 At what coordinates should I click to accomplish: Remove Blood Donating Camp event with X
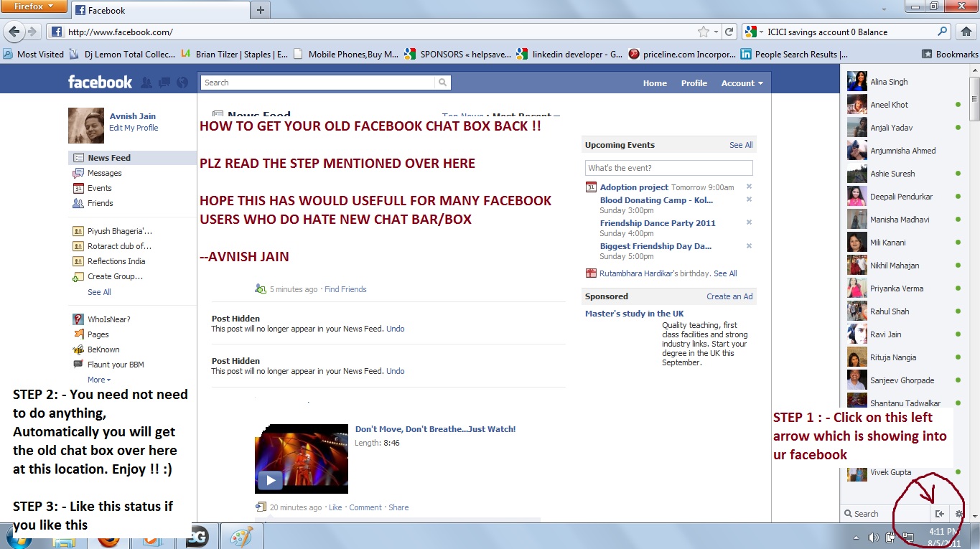click(749, 200)
